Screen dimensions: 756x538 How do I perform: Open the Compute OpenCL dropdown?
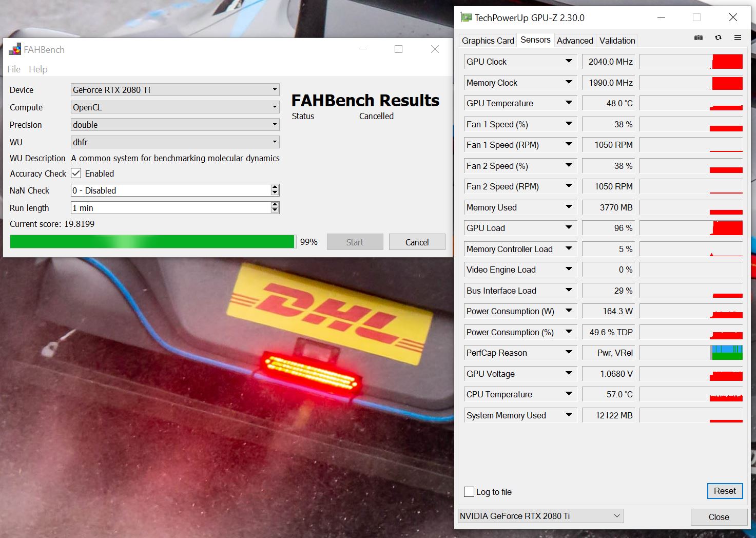[175, 107]
